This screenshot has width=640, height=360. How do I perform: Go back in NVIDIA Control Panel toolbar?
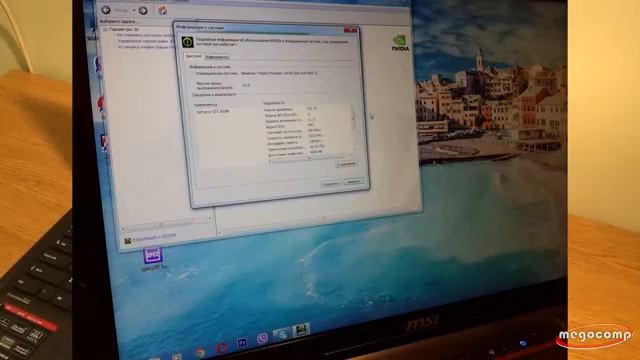click(106, 10)
